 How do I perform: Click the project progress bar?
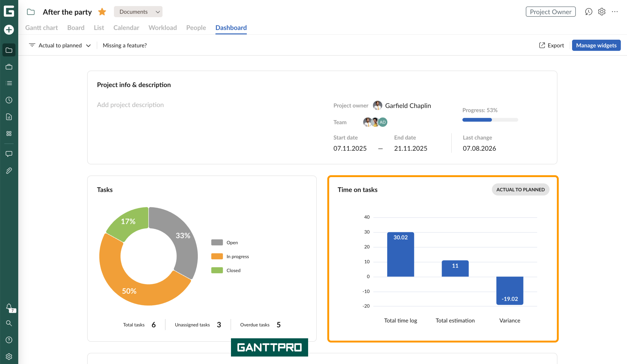click(x=490, y=120)
